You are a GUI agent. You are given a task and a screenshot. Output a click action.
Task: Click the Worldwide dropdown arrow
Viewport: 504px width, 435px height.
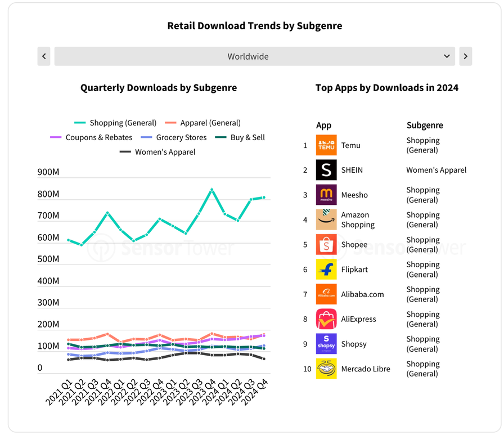coord(447,56)
